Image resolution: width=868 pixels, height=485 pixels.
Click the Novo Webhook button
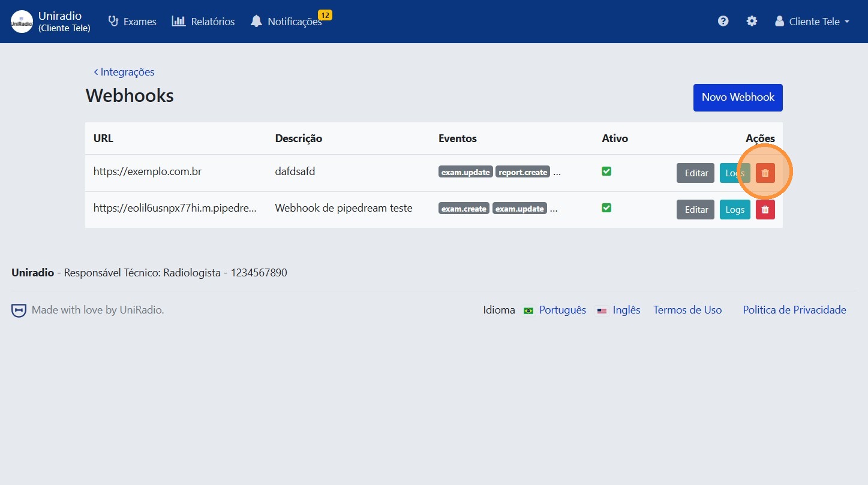tap(737, 97)
